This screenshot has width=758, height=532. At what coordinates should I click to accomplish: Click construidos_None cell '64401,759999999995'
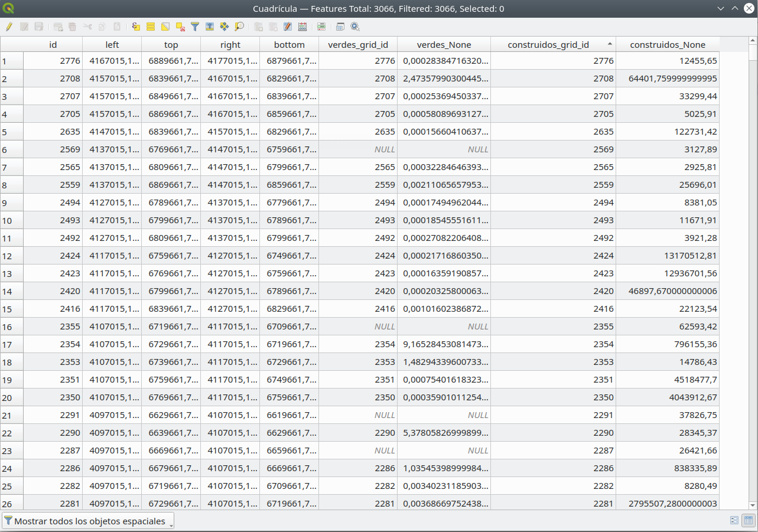tap(668, 79)
